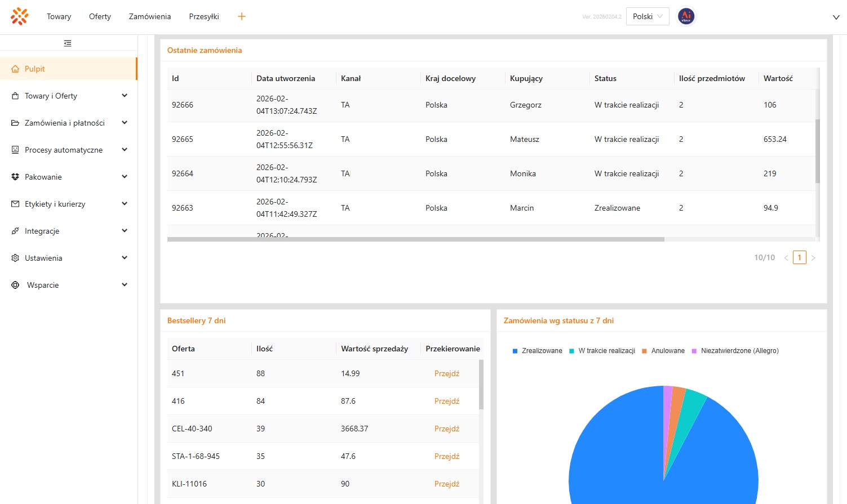Click the Pulpit home icon
Image resolution: width=847 pixels, height=504 pixels.
point(15,69)
